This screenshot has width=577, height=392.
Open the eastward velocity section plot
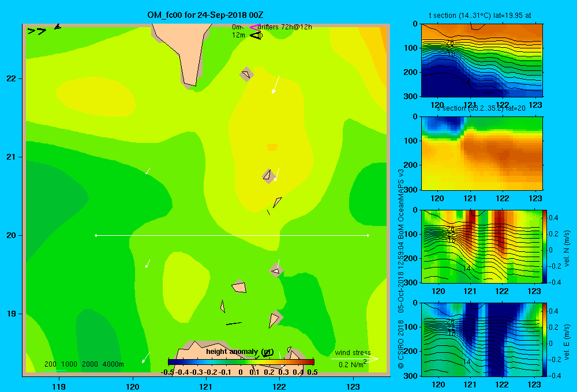click(x=481, y=340)
